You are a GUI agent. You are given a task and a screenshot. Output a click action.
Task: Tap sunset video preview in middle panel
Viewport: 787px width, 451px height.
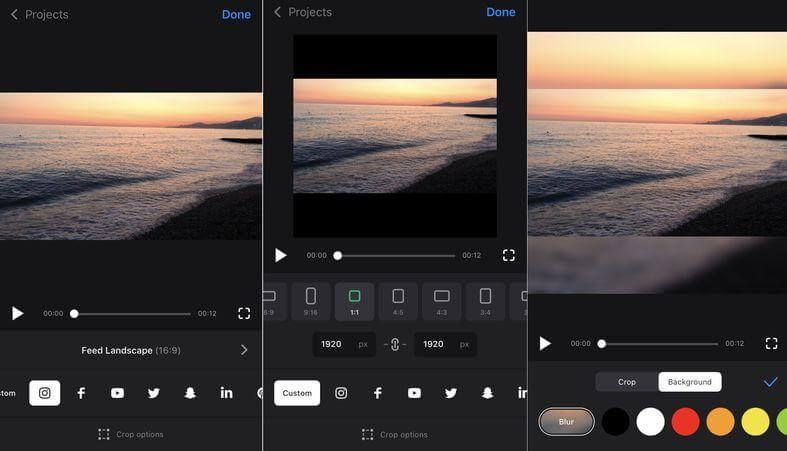click(x=395, y=136)
